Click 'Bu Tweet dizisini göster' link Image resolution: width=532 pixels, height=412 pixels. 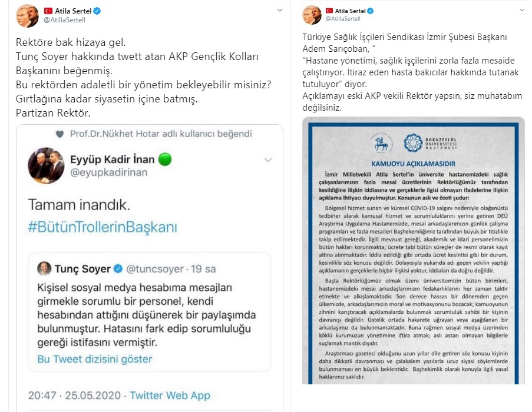click(95, 359)
